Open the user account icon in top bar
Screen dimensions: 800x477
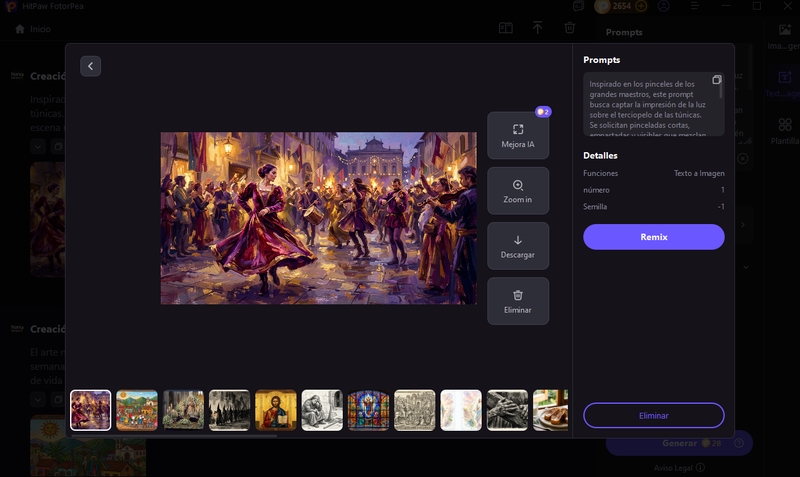point(664,6)
